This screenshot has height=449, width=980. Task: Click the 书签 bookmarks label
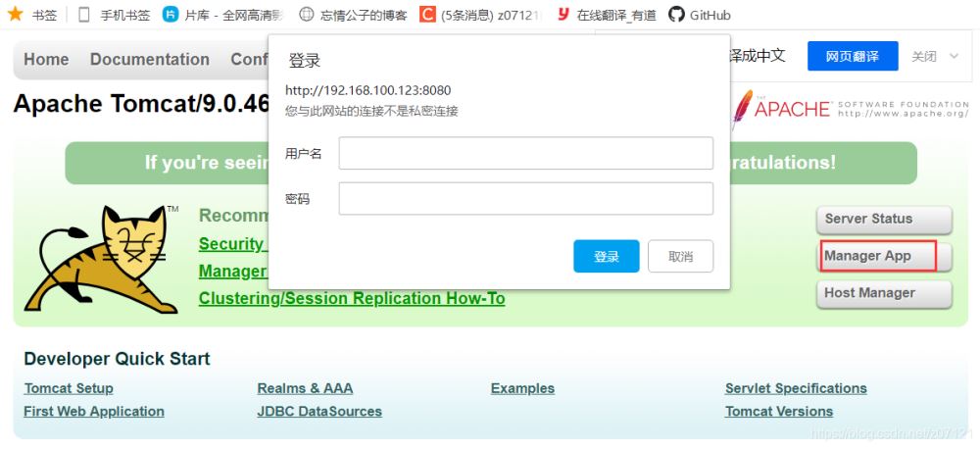[44, 15]
